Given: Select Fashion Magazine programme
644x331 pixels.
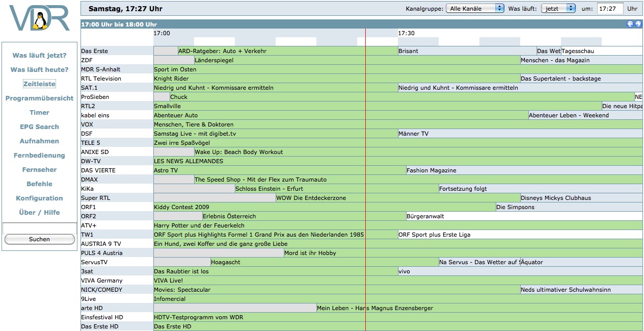Looking at the screenshot, I should 524,170.
